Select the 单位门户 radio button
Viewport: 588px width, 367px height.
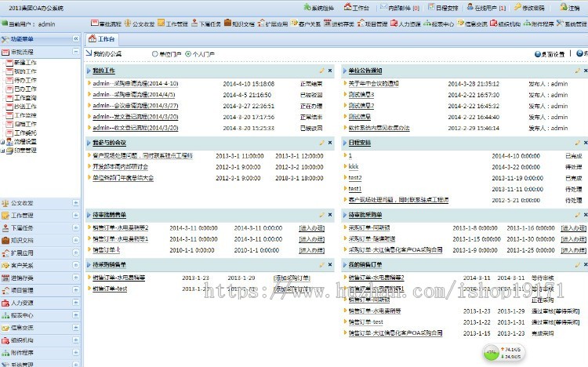click(x=154, y=54)
